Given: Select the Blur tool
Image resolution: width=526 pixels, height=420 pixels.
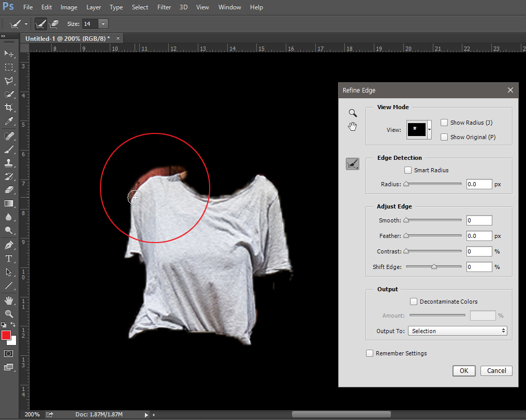Looking at the screenshot, I should click(x=9, y=217).
